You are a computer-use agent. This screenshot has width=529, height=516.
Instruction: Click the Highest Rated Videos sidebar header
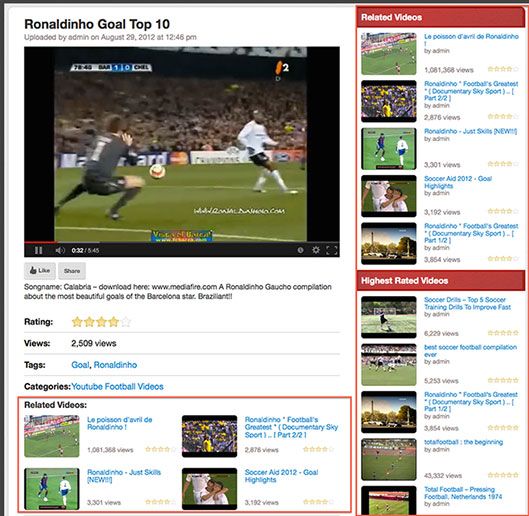(441, 280)
